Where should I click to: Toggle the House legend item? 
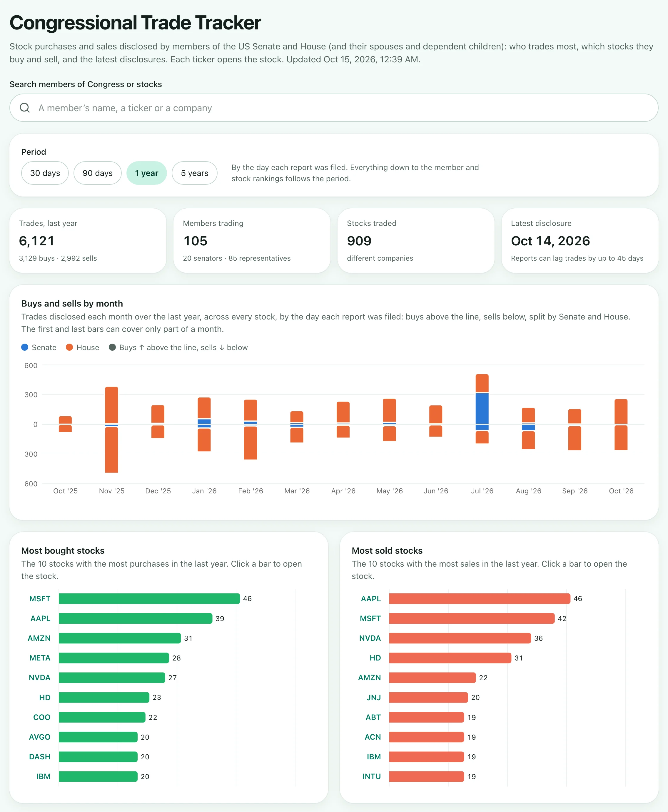pos(82,347)
